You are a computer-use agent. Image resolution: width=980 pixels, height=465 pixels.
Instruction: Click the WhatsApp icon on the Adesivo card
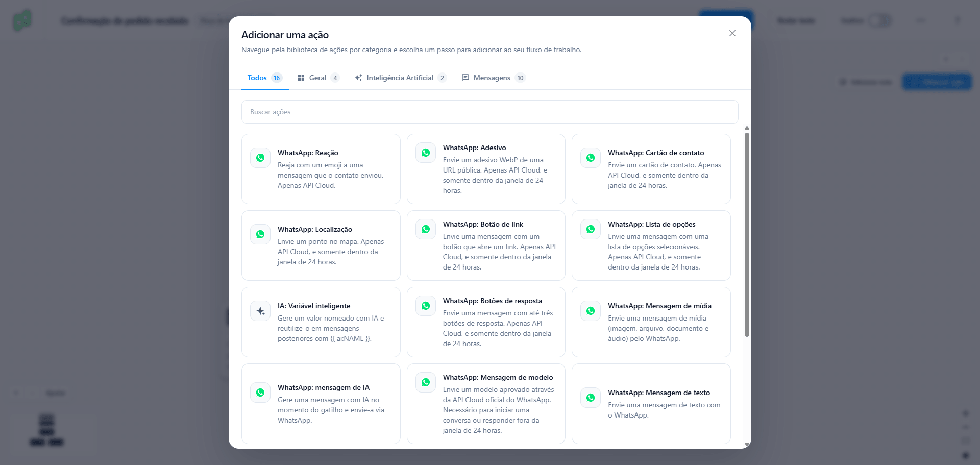point(426,153)
